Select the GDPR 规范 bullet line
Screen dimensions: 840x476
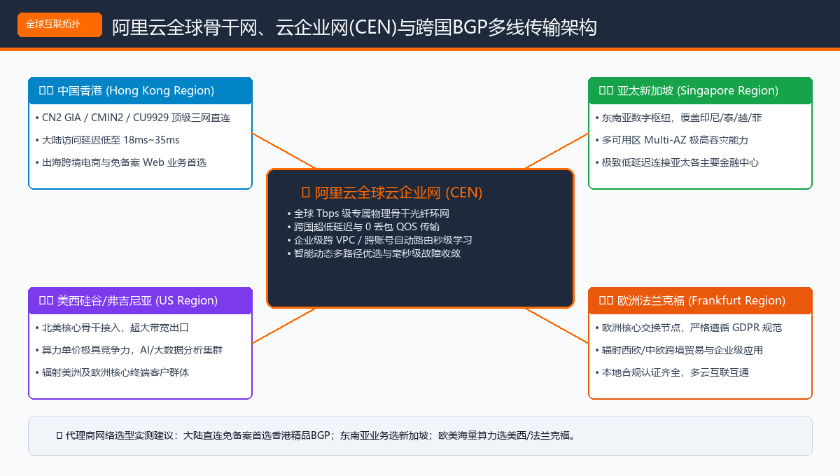(688, 328)
